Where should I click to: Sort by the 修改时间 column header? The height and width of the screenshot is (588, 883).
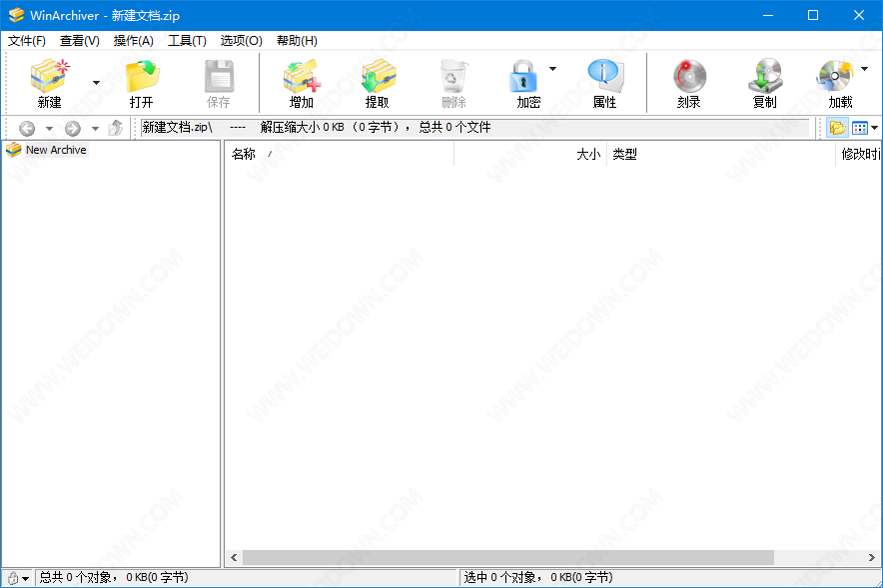(859, 154)
